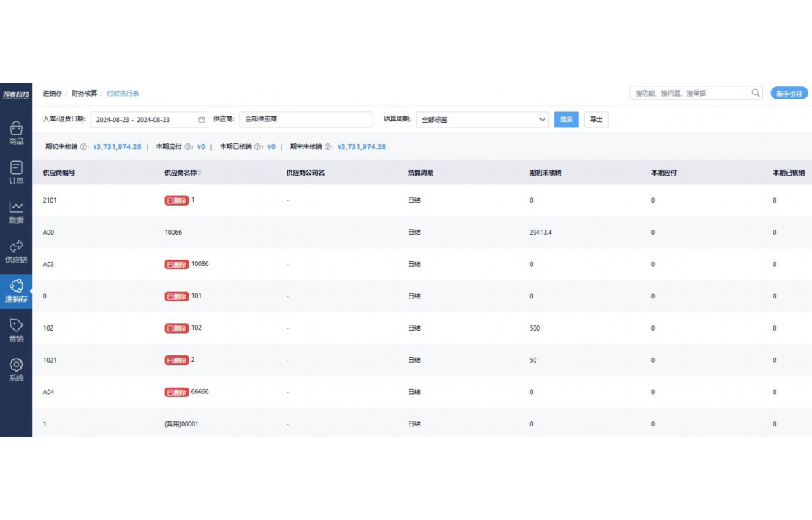The height and width of the screenshot is (520, 812).
Task: Click the 本期应付 column header
Action: coord(664,173)
